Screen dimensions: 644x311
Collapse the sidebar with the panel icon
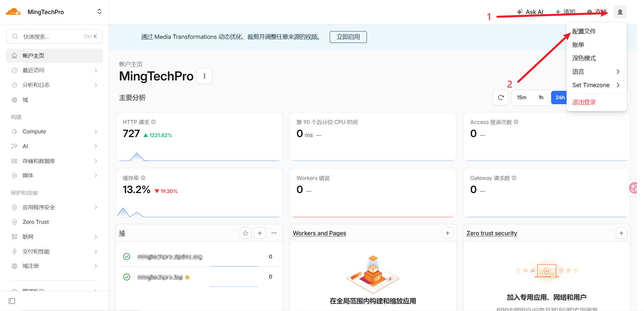(12, 301)
